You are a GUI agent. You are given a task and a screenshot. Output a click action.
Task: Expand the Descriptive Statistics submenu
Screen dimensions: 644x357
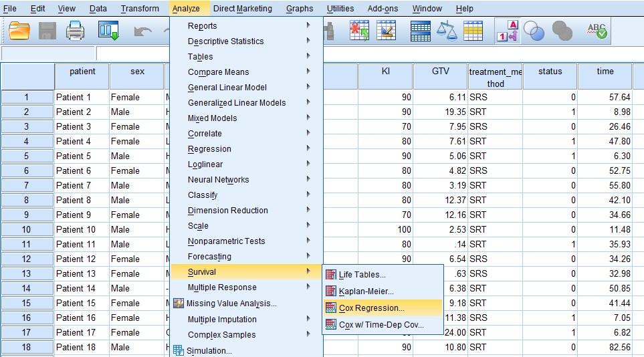[246, 41]
